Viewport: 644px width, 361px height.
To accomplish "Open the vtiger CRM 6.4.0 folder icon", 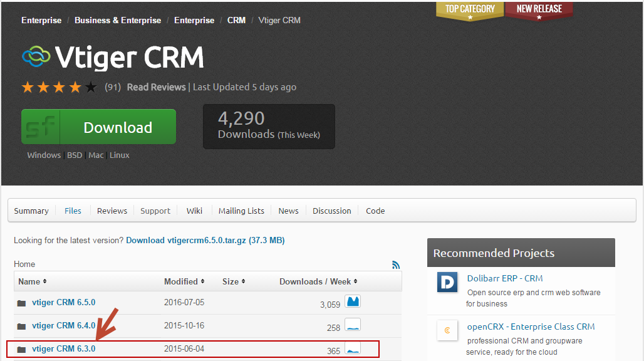I will 21,326.
